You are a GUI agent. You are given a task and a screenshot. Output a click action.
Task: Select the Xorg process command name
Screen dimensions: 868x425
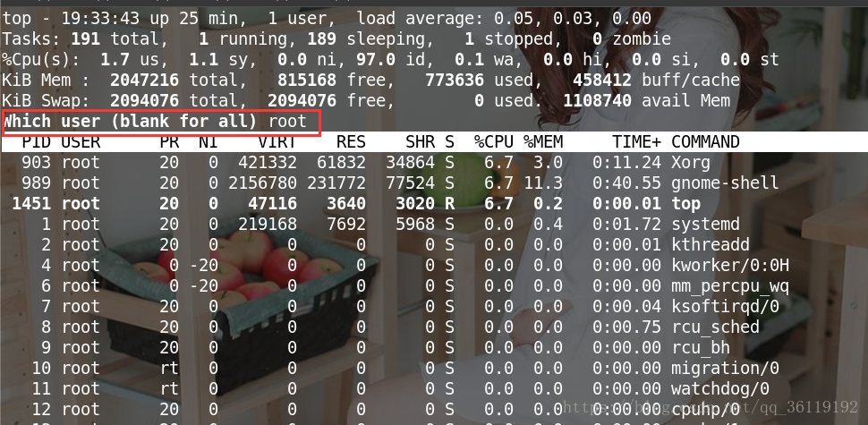point(690,163)
